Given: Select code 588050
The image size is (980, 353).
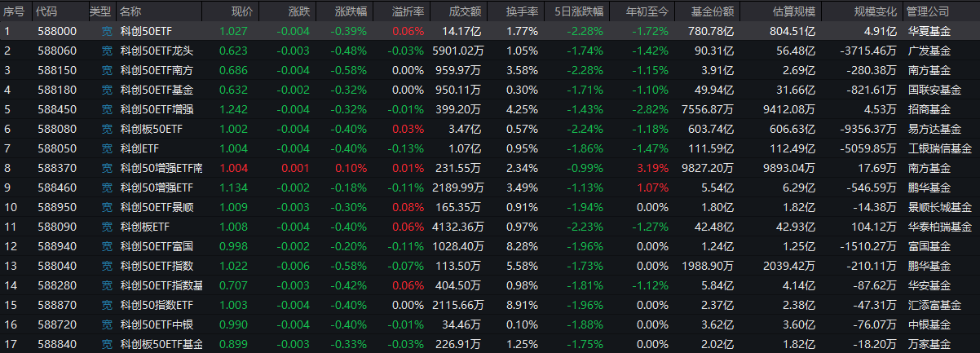Looking at the screenshot, I should pyautogui.click(x=57, y=148).
